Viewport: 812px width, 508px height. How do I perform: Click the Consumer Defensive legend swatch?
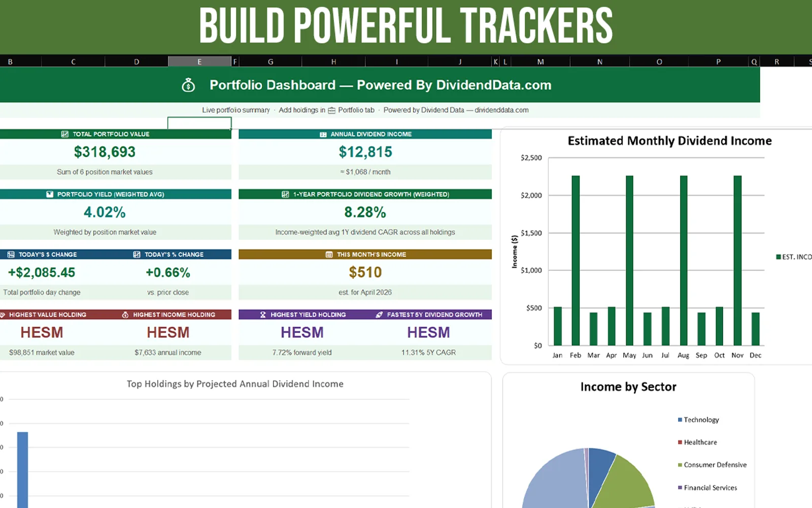click(680, 465)
